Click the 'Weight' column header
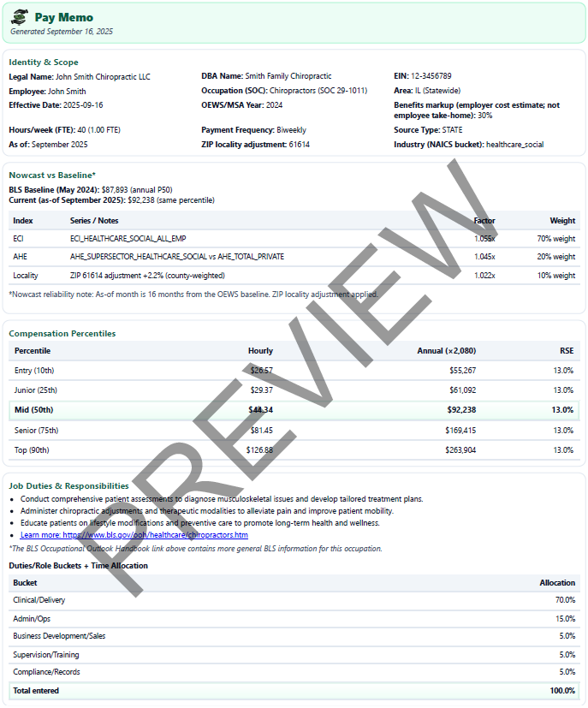The image size is (588, 708). tap(562, 221)
